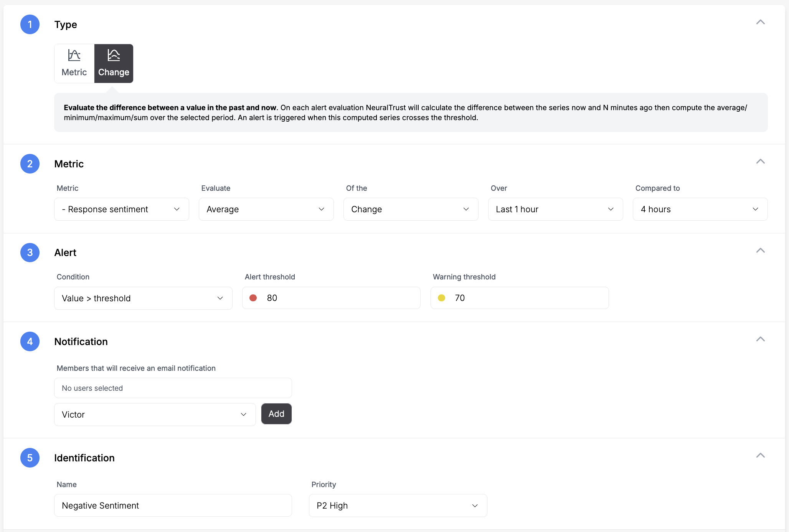Click the Metric tab label
The image size is (789, 532).
pyautogui.click(x=74, y=71)
